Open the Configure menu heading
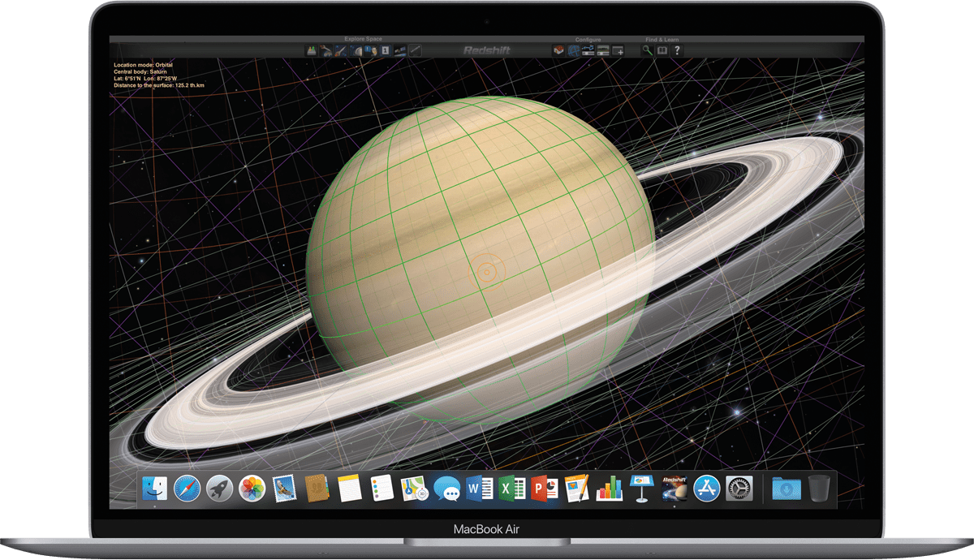 [x=588, y=40]
